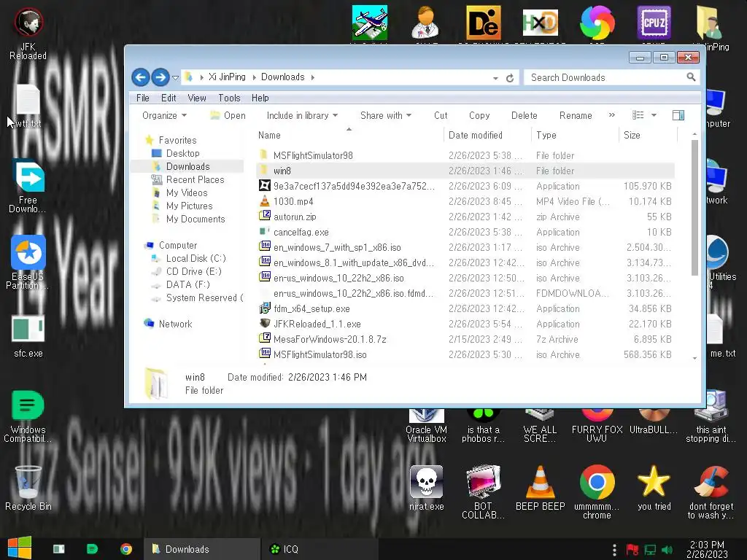Click the Open toolbar button
The image size is (747, 560).
tap(228, 115)
